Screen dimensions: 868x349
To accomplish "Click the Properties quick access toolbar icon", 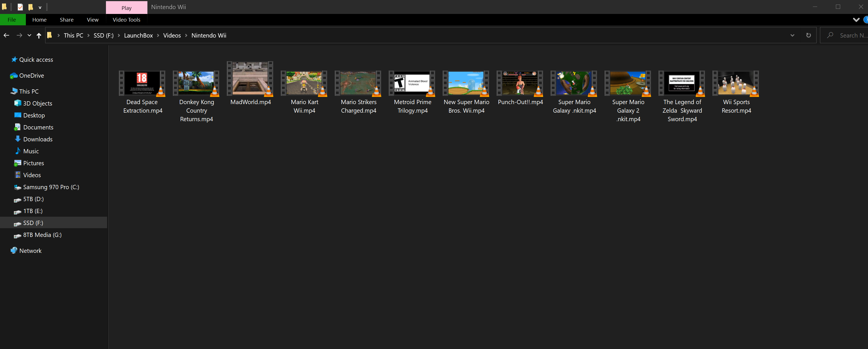I will [20, 7].
